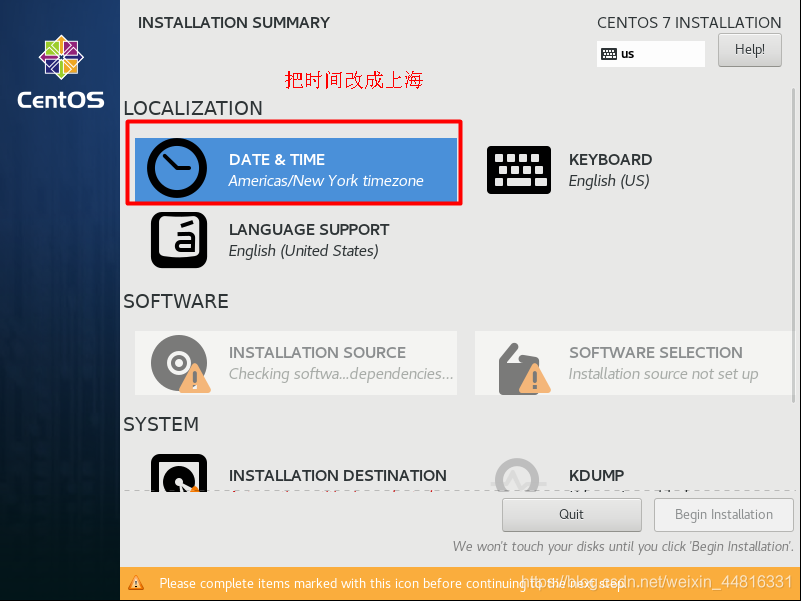
Task: Open the Installation Destination disk icon
Action: [x=179, y=473]
